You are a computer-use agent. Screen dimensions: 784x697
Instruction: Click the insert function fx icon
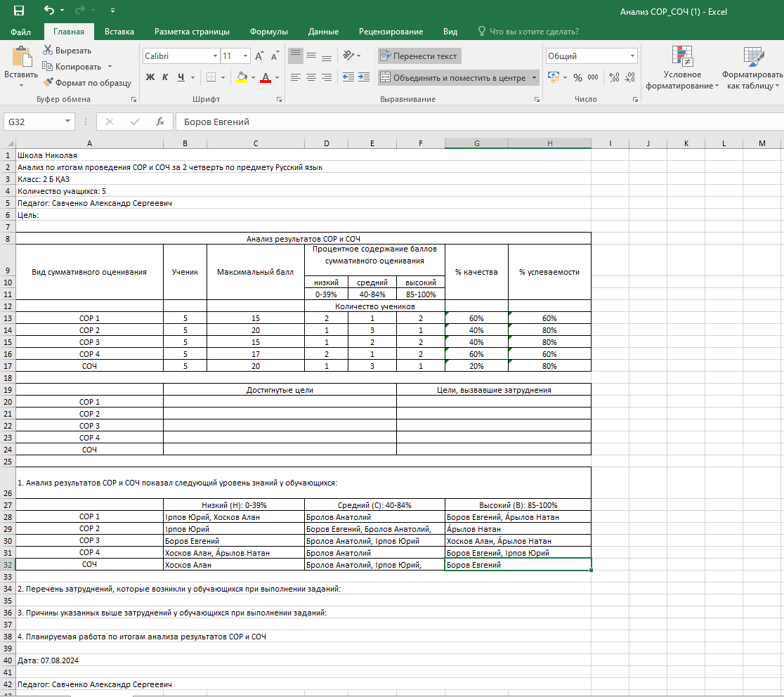tap(160, 122)
